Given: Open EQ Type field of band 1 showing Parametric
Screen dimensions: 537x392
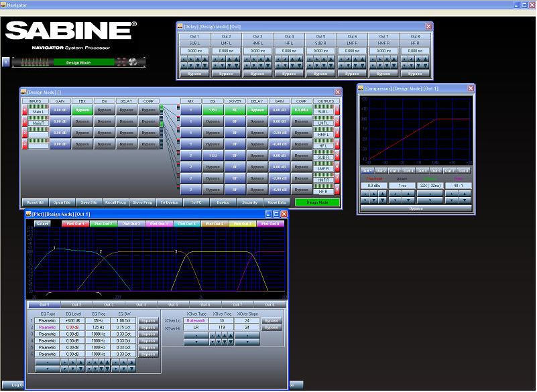Looking at the screenshot, I should pos(47,321).
